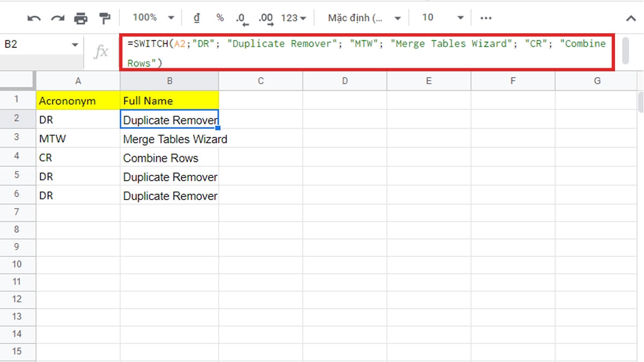Select column header B
Screen dimensions: 644x362
170,80
